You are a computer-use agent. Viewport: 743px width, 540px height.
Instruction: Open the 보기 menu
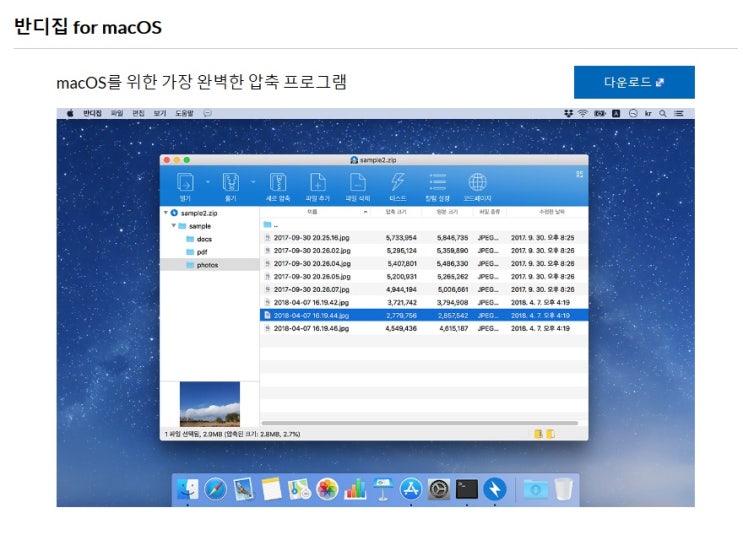coord(160,113)
